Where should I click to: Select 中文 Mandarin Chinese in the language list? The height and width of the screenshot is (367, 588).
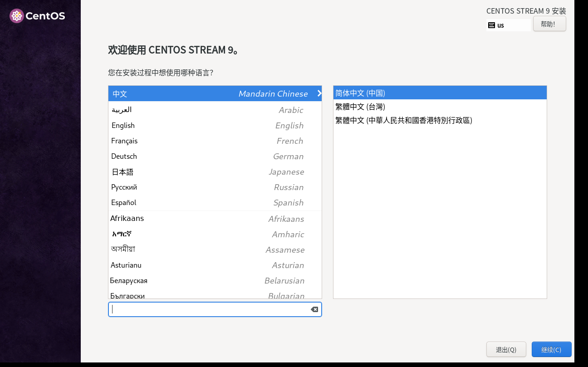(215, 93)
